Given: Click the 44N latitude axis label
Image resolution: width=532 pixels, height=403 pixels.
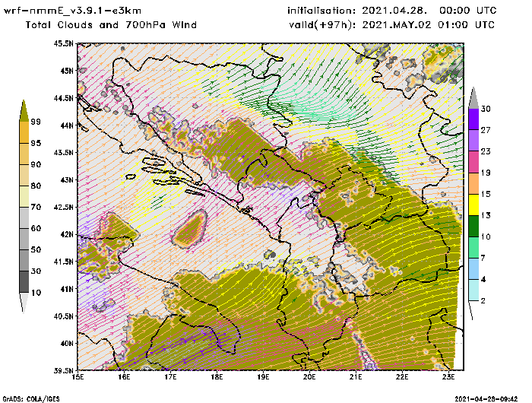Looking at the screenshot, I should (x=66, y=125).
